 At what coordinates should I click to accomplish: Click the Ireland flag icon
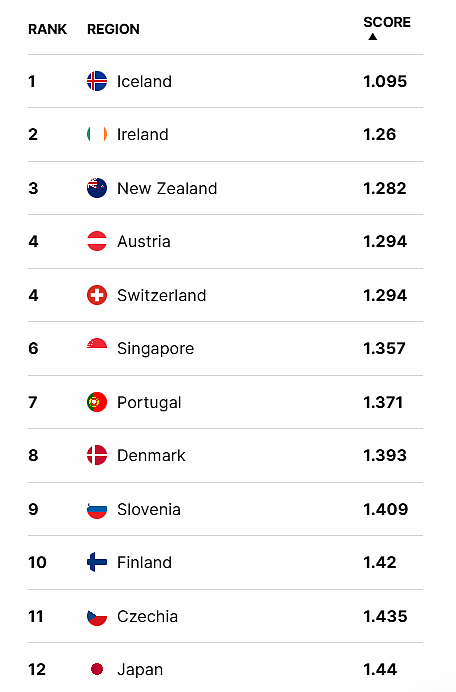[97, 134]
